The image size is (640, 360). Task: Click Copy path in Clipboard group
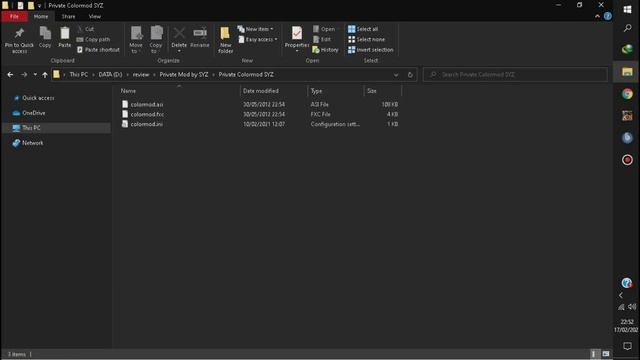click(93, 40)
